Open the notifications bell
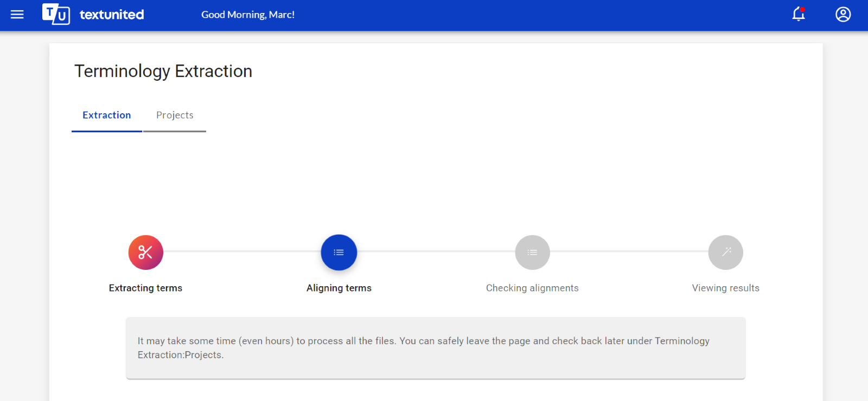 point(799,14)
